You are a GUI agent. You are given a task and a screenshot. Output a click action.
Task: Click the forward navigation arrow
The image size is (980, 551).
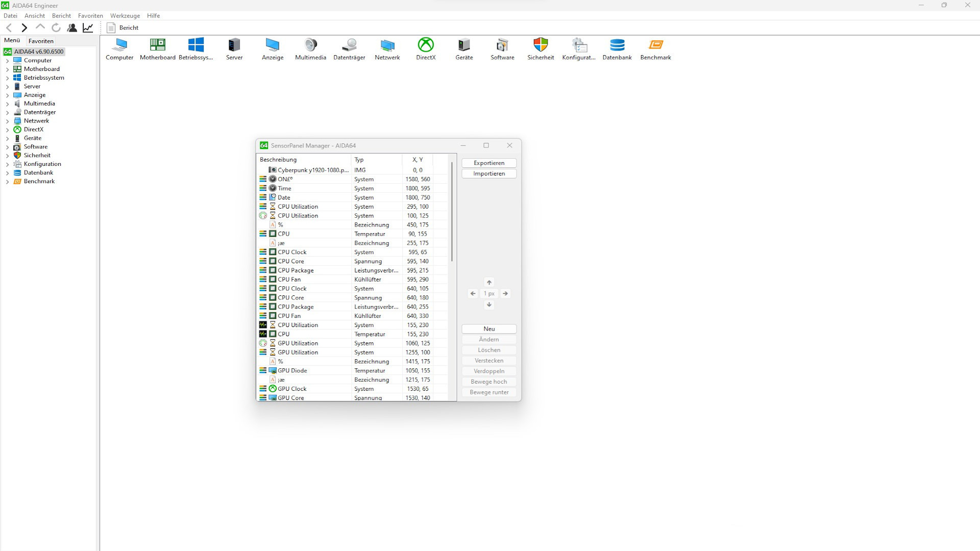coord(24,28)
